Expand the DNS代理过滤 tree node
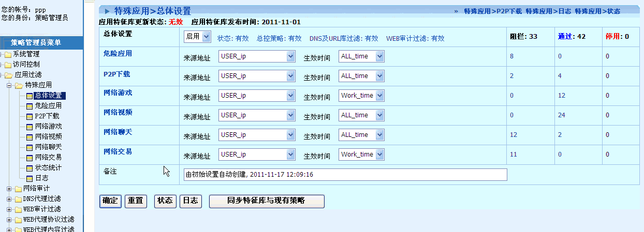This screenshot has height=232, width=644. click(x=9, y=199)
